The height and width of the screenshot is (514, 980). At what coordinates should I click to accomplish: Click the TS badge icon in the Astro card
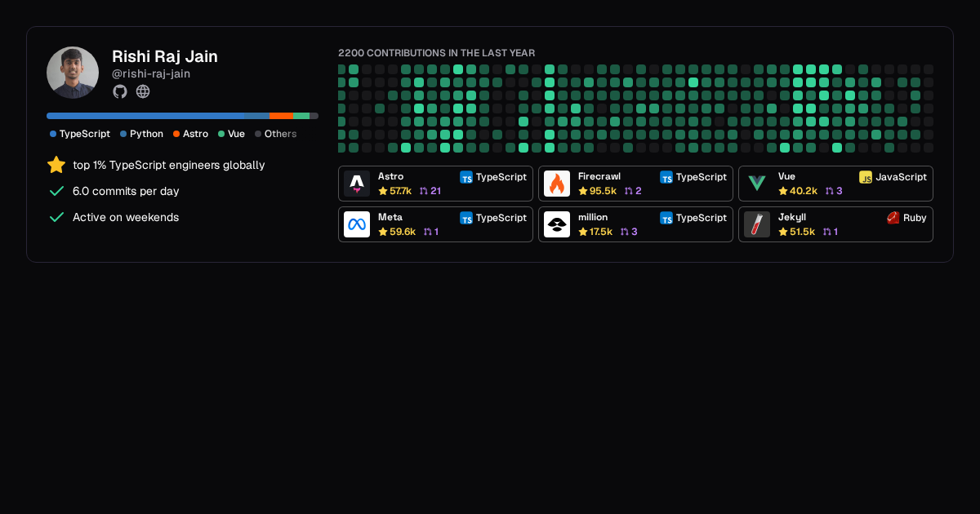coord(466,177)
